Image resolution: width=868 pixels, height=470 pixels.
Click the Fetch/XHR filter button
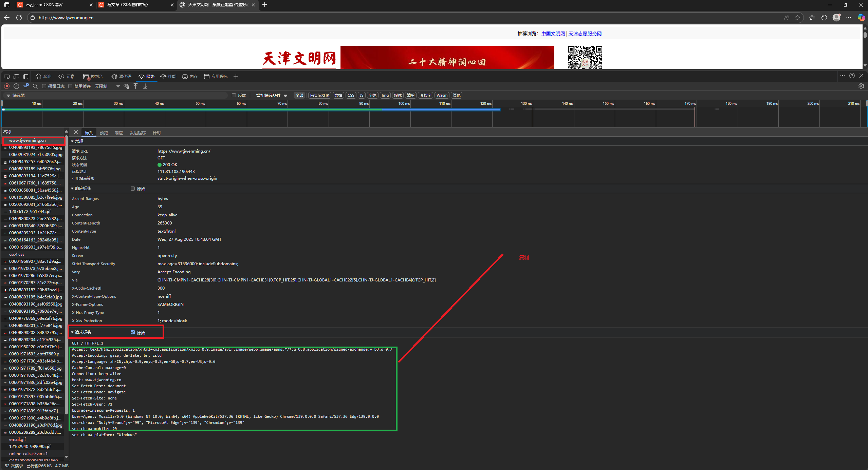tap(319, 95)
